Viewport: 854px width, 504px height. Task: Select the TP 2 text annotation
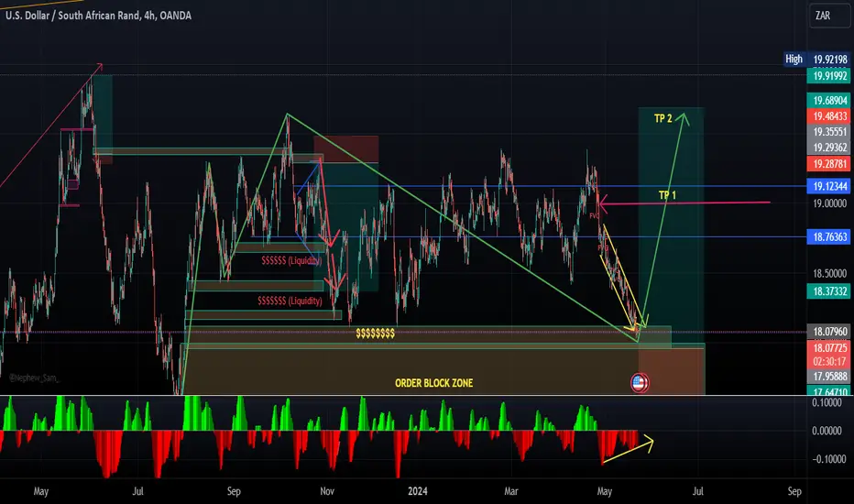(x=662, y=118)
